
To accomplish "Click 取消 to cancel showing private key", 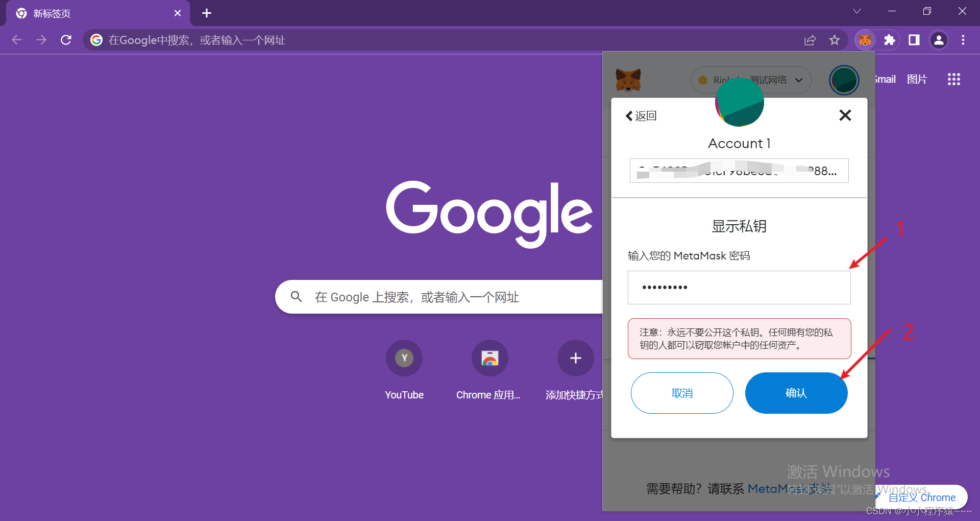I will point(682,393).
